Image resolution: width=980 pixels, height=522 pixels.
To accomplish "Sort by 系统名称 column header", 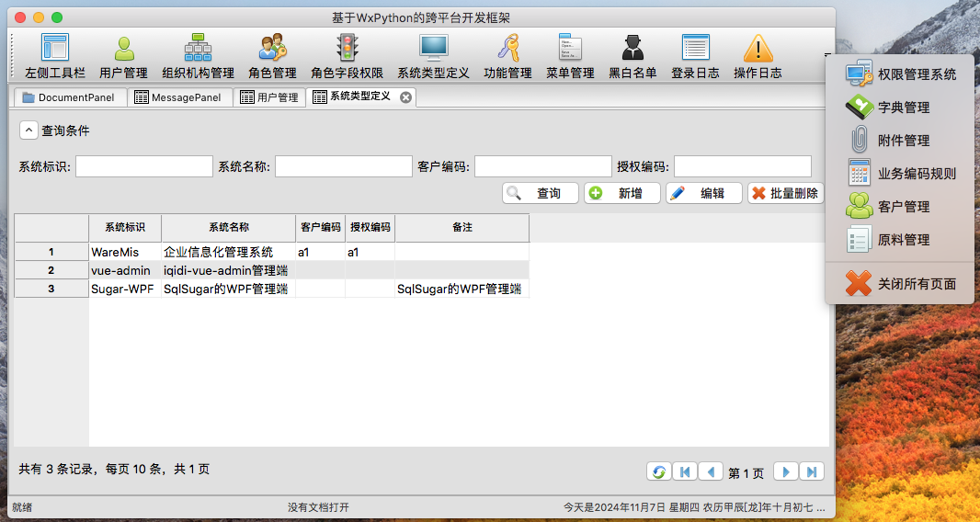I will coord(229,228).
